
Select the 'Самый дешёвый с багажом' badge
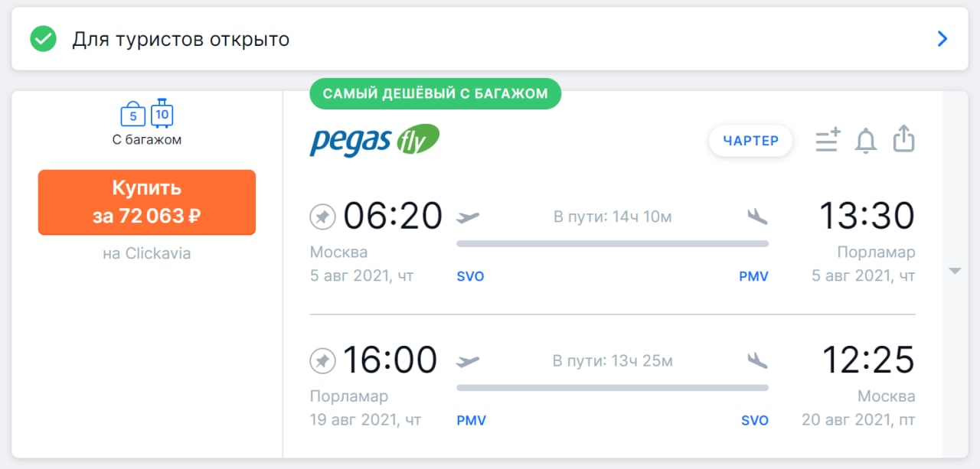435,93
